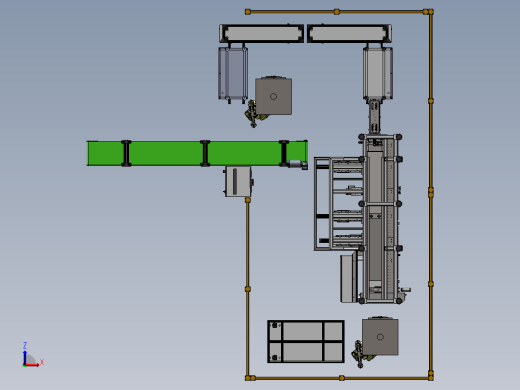Select the small control box under the green conveyor

[239, 181]
